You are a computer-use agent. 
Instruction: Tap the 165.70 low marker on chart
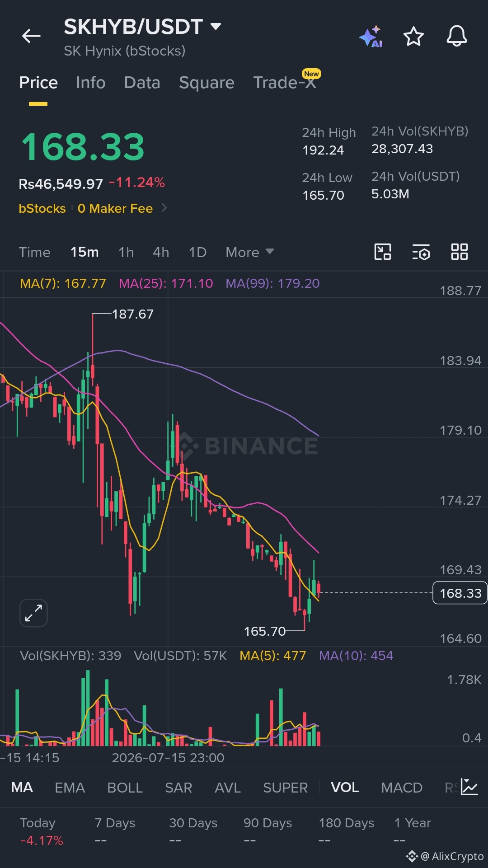265,631
